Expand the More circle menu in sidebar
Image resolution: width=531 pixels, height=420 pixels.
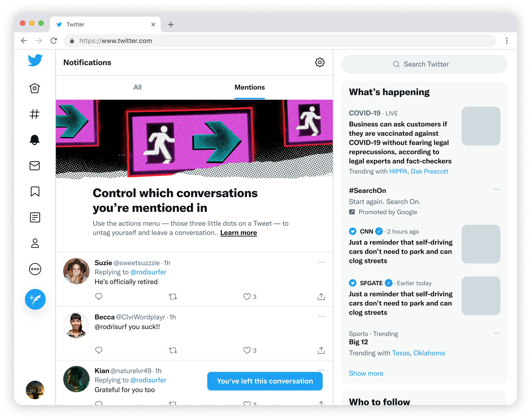[x=35, y=269]
